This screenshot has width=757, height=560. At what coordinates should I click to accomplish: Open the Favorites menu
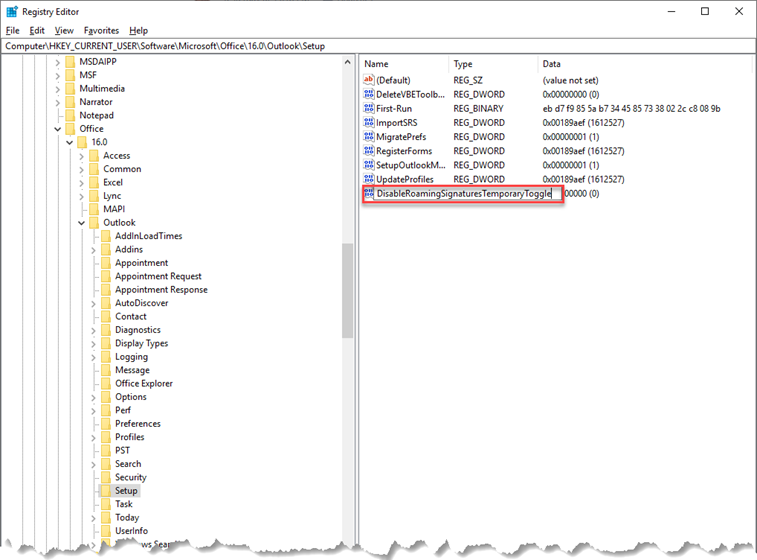101,30
